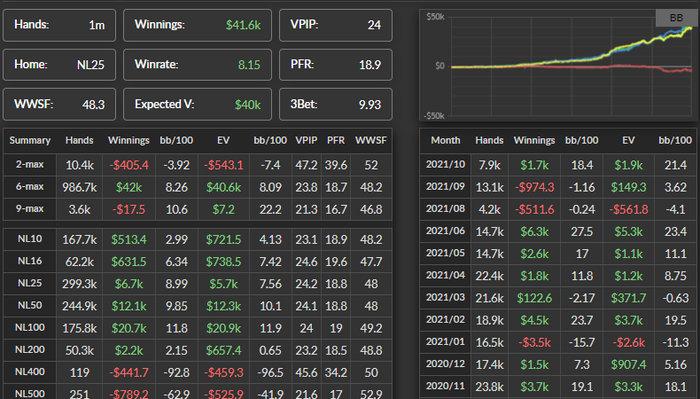Click the 2021/08 month row
Image resolution: width=700 pixels, height=399 pixels.
[558, 209]
